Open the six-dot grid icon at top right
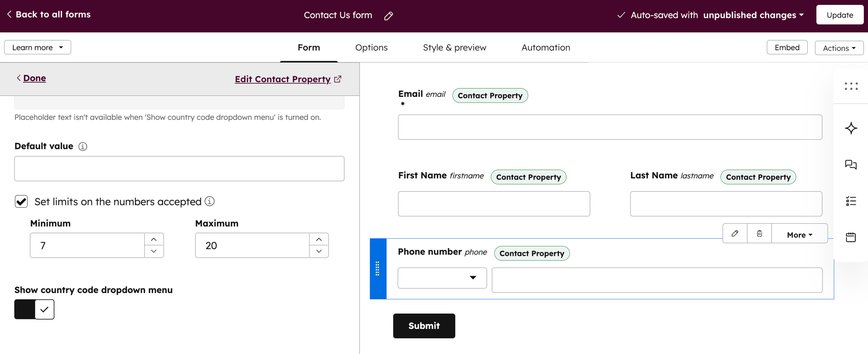The height and width of the screenshot is (354, 868). coord(851,86)
